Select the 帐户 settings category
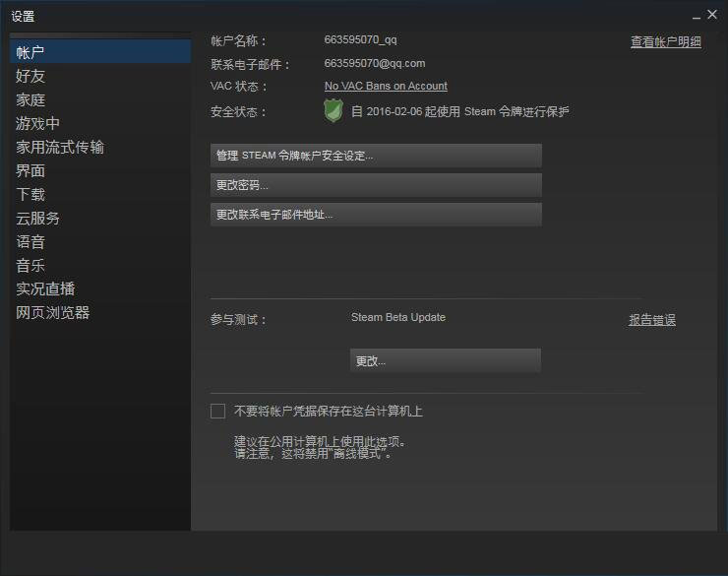 pos(100,51)
